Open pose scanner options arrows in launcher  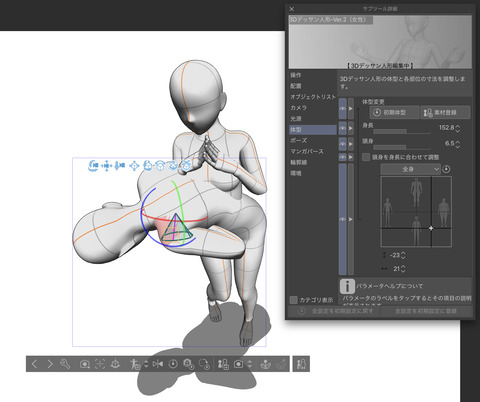point(250,364)
